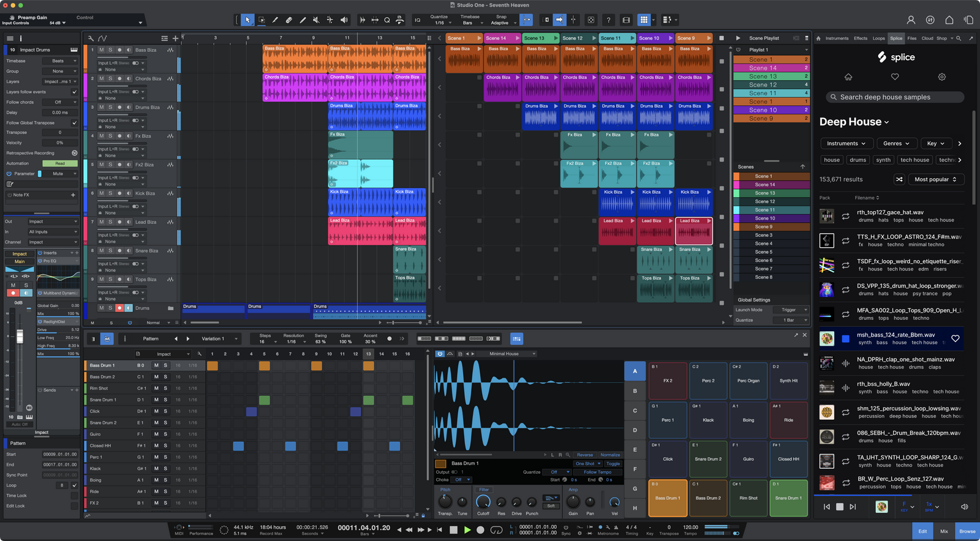Switch to the Loops browser tab
The width and height of the screenshot is (980, 541).
click(879, 38)
